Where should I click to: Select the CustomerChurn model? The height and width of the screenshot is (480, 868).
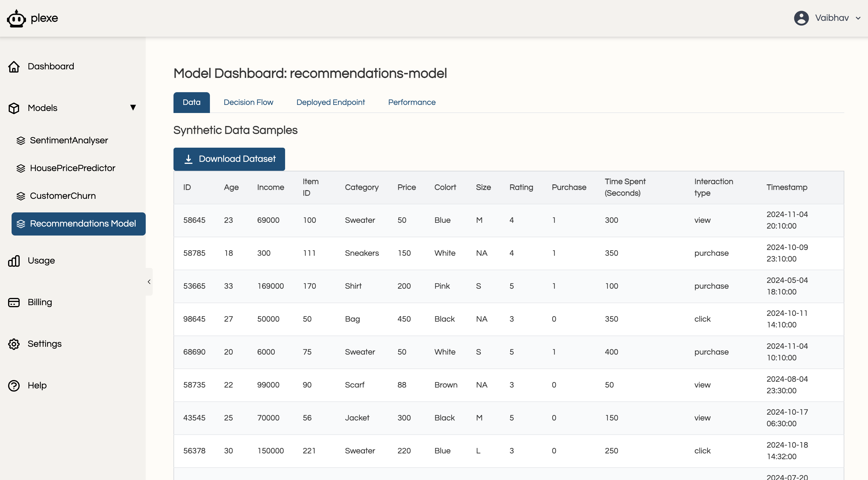pyautogui.click(x=63, y=196)
